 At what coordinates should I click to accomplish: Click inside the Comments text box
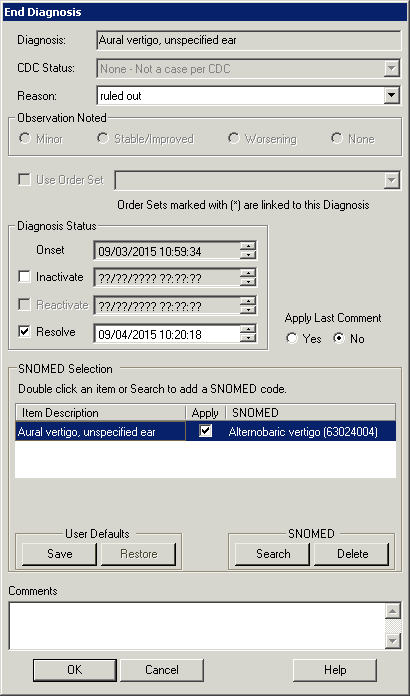(x=197, y=626)
